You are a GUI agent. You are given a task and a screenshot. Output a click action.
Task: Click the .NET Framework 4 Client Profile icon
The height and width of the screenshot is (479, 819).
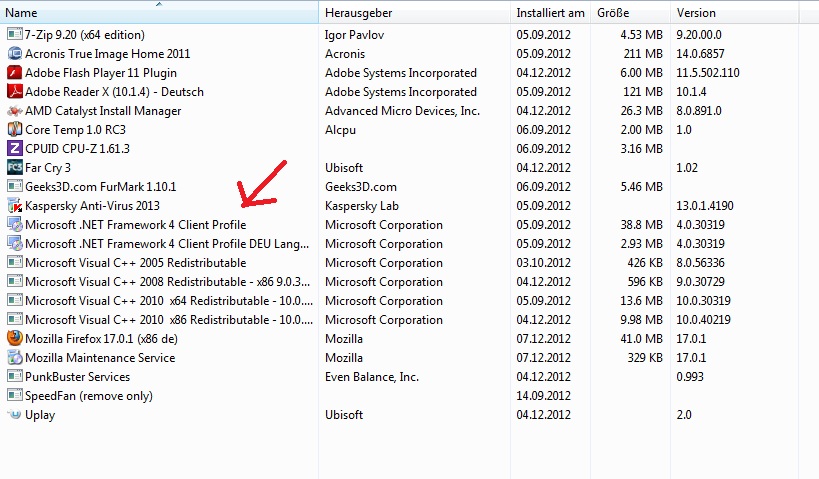click(x=15, y=225)
